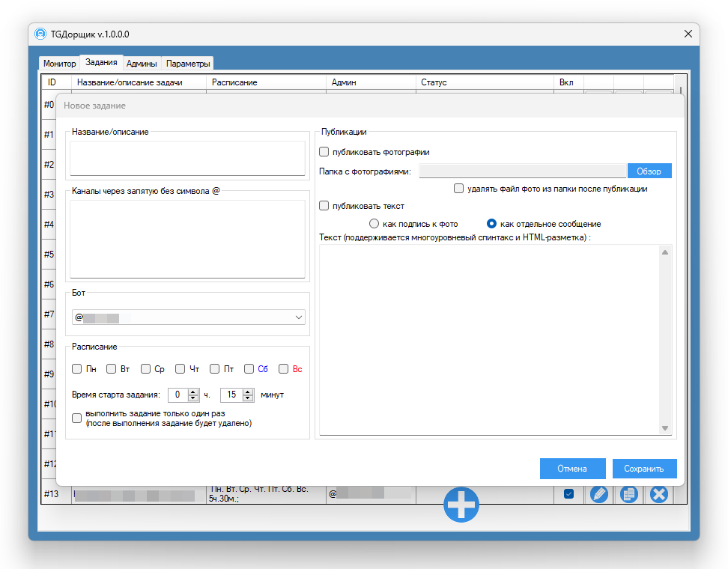Click the ID column header
Screen dimensions: 728x569
tap(56, 82)
